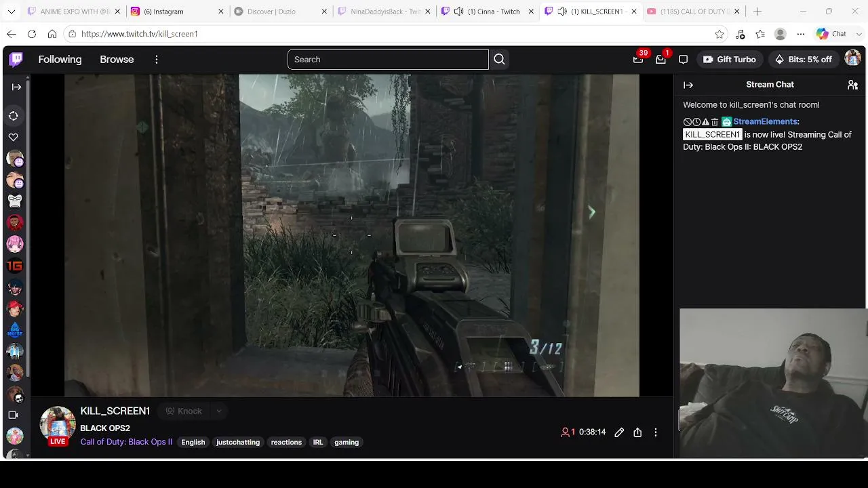Click the Bits: 5% off button
The height and width of the screenshot is (488, 868).
[804, 60]
